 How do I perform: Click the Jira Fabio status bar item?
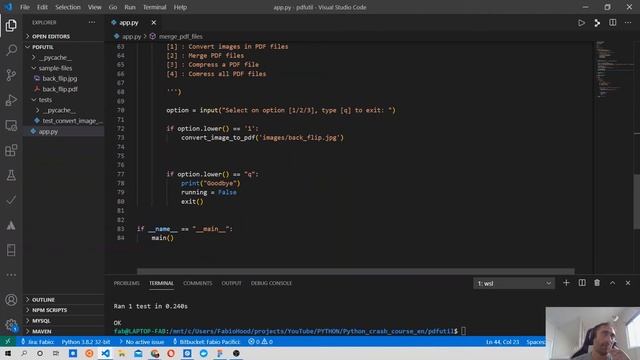(37, 342)
